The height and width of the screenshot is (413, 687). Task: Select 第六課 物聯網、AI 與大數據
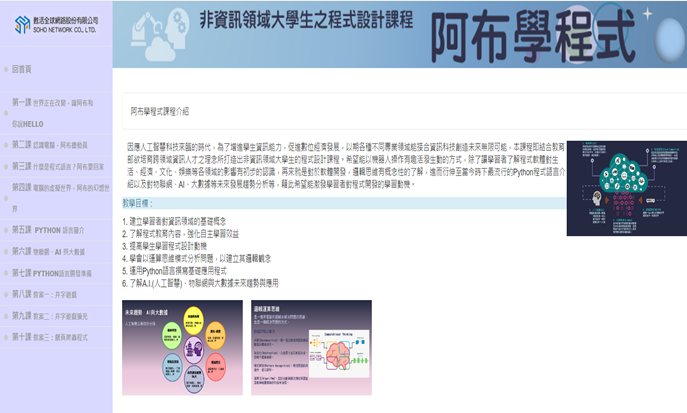(x=55, y=251)
